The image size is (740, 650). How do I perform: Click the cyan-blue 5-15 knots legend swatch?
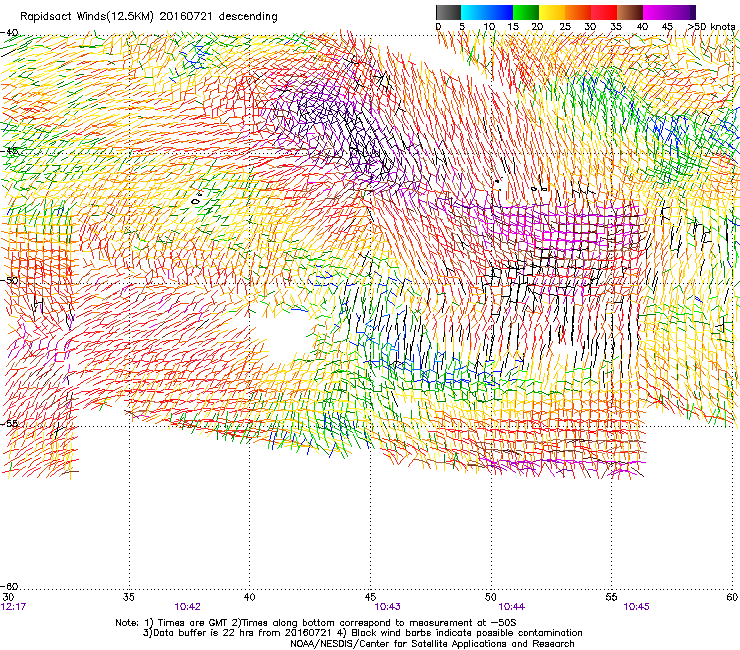pyautogui.click(x=487, y=12)
